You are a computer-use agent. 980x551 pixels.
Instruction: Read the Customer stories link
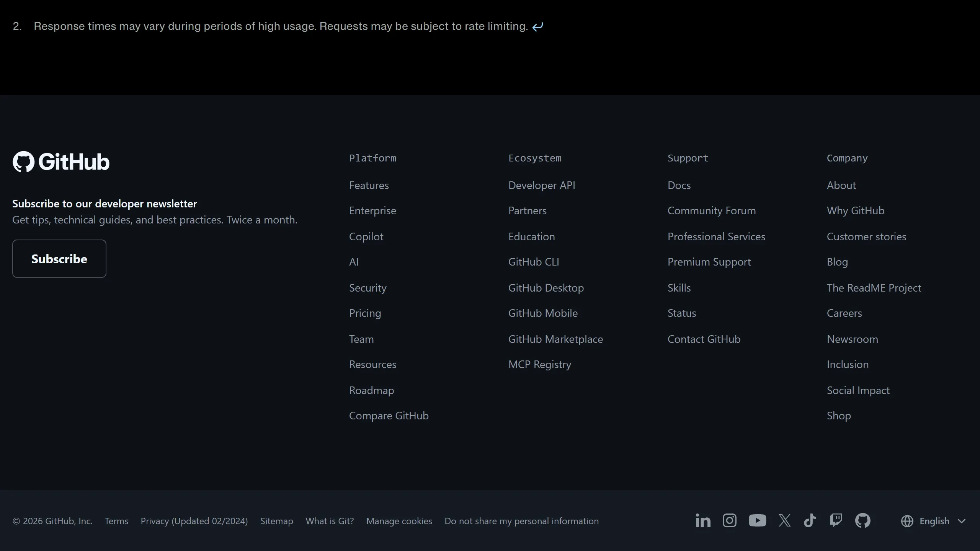click(866, 236)
